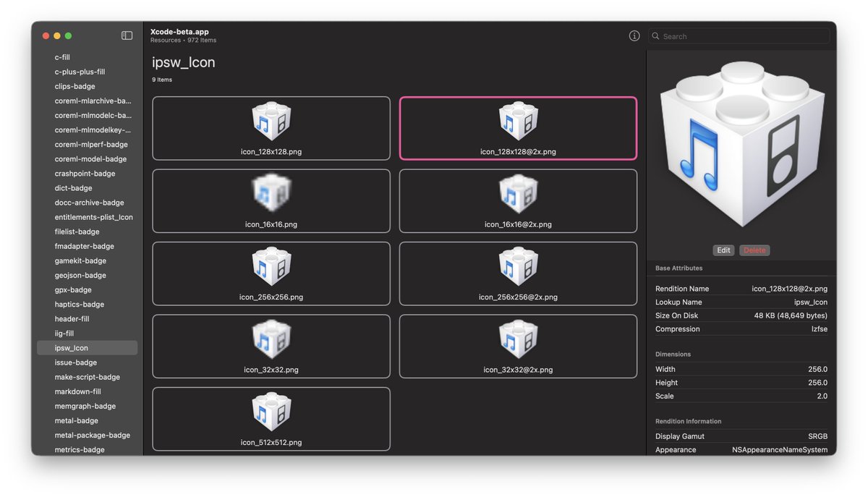Click the magnifying glass search icon
This screenshot has width=868, height=497.
655,36
